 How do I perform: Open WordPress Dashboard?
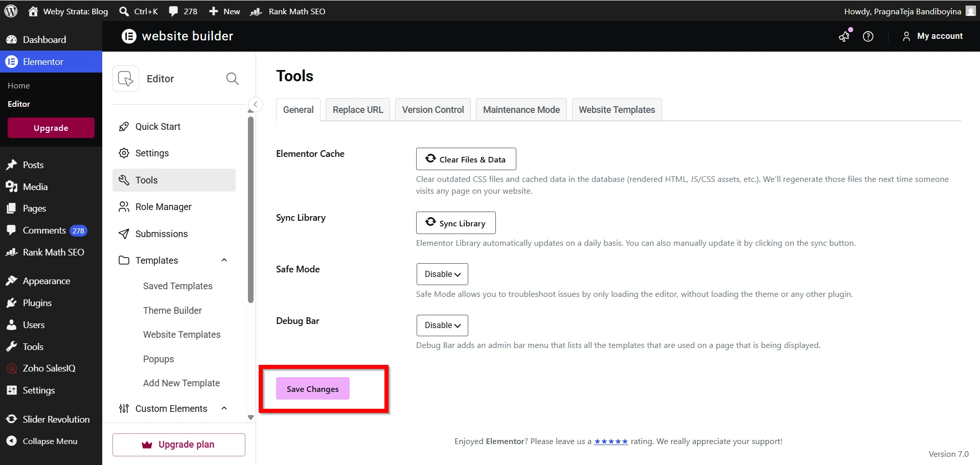point(51,39)
